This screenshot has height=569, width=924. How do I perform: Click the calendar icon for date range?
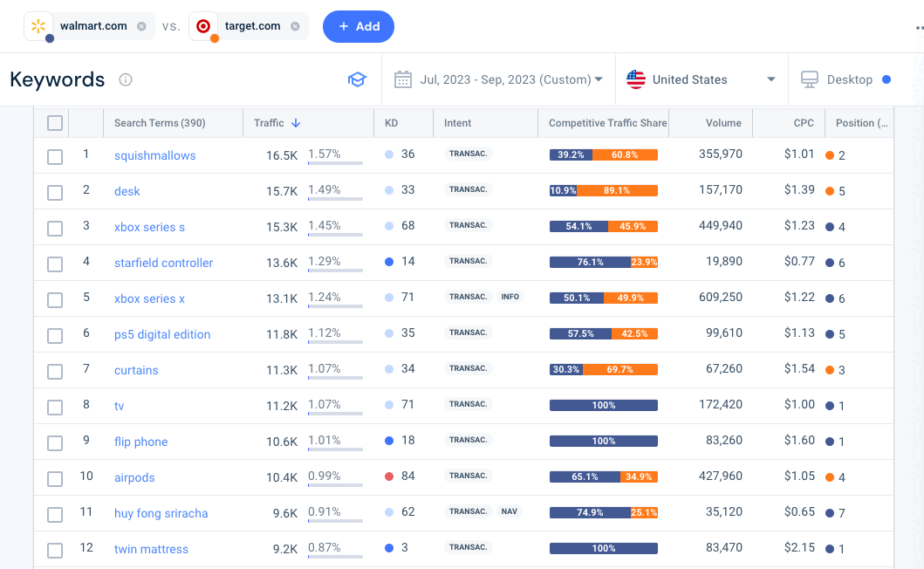[x=402, y=79]
